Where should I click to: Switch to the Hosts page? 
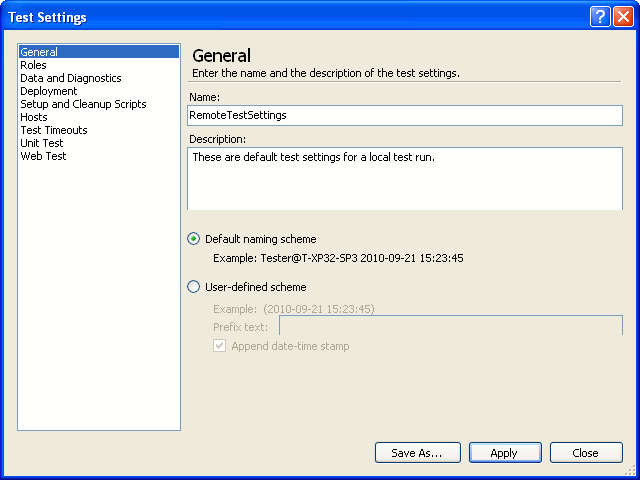pos(34,117)
